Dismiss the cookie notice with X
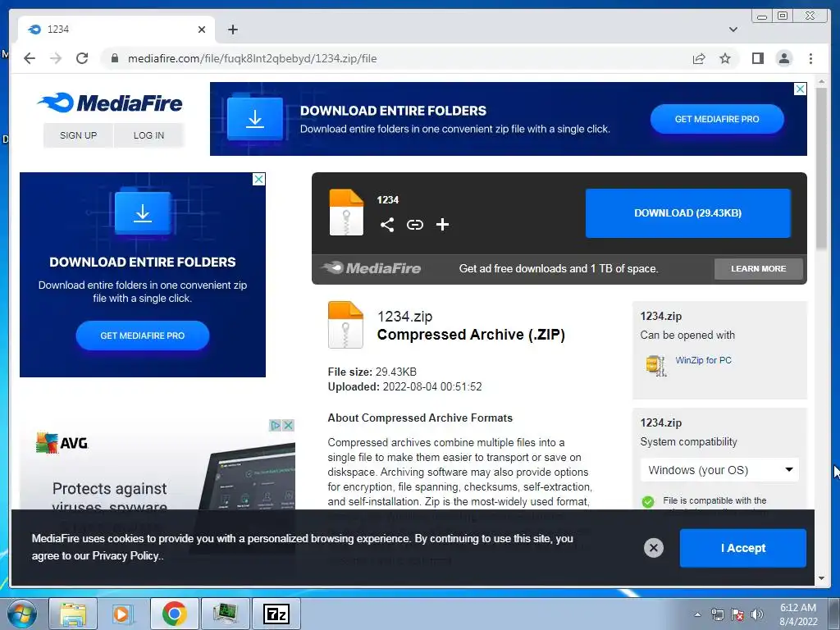 point(653,547)
